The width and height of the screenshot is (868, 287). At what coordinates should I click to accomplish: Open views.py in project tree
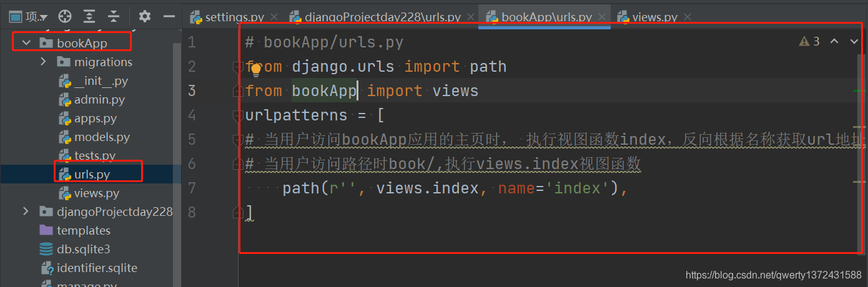pyautogui.click(x=97, y=193)
